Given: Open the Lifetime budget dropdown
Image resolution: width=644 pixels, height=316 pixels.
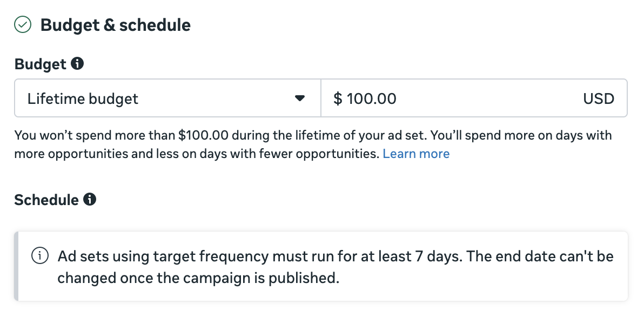Looking at the screenshot, I should 167,98.
